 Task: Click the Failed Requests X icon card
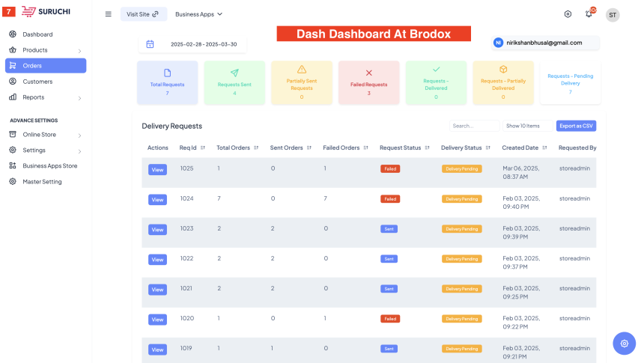pyautogui.click(x=368, y=82)
